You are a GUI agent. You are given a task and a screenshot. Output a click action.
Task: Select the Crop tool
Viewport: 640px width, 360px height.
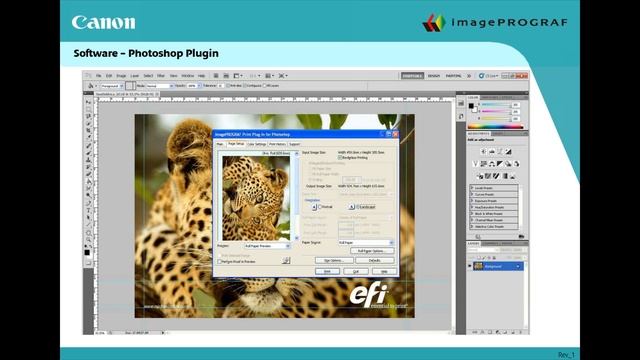point(89,130)
